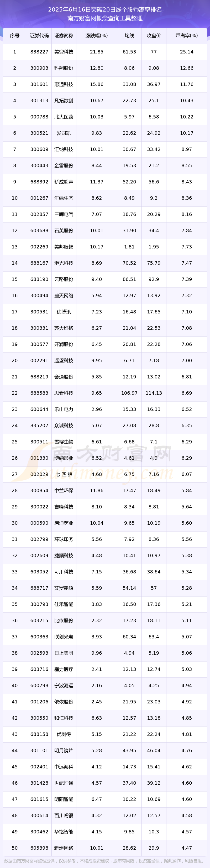
Task: Select stock name 环球印务
Action: (x=64, y=539)
